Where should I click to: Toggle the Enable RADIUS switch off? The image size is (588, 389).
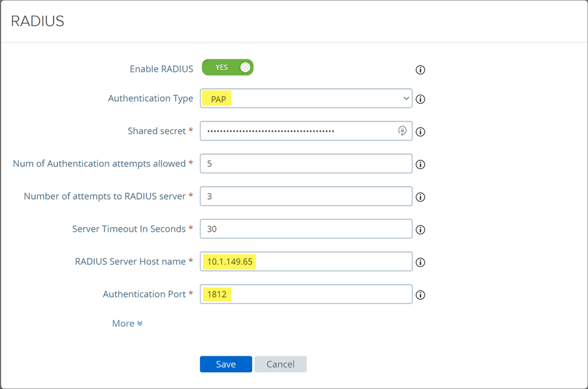click(227, 68)
